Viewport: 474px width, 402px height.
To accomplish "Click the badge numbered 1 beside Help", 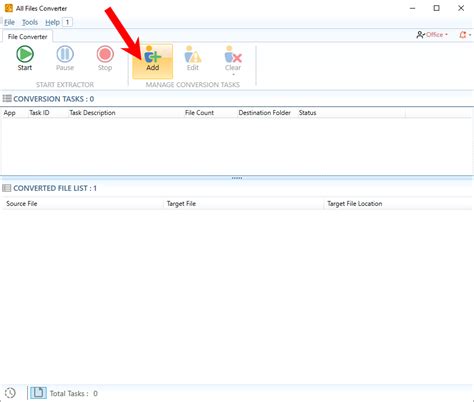I will (x=67, y=22).
